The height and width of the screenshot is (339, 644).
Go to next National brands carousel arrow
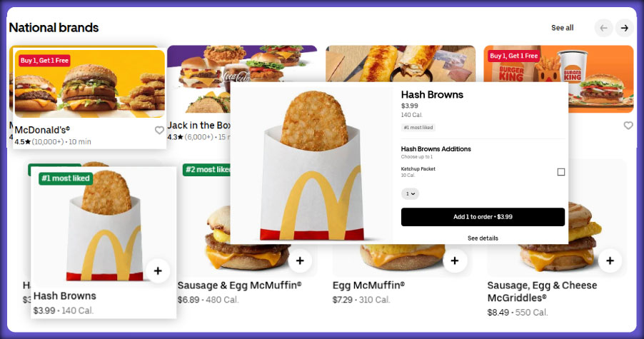pyautogui.click(x=624, y=28)
